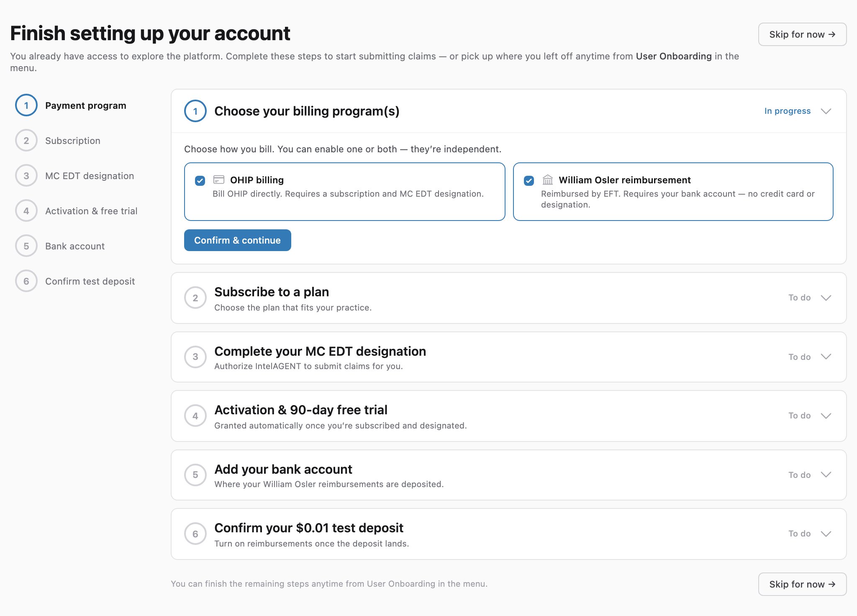The width and height of the screenshot is (857, 616).
Task: Click the bank building icon beside William Osler
Action: (547, 180)
